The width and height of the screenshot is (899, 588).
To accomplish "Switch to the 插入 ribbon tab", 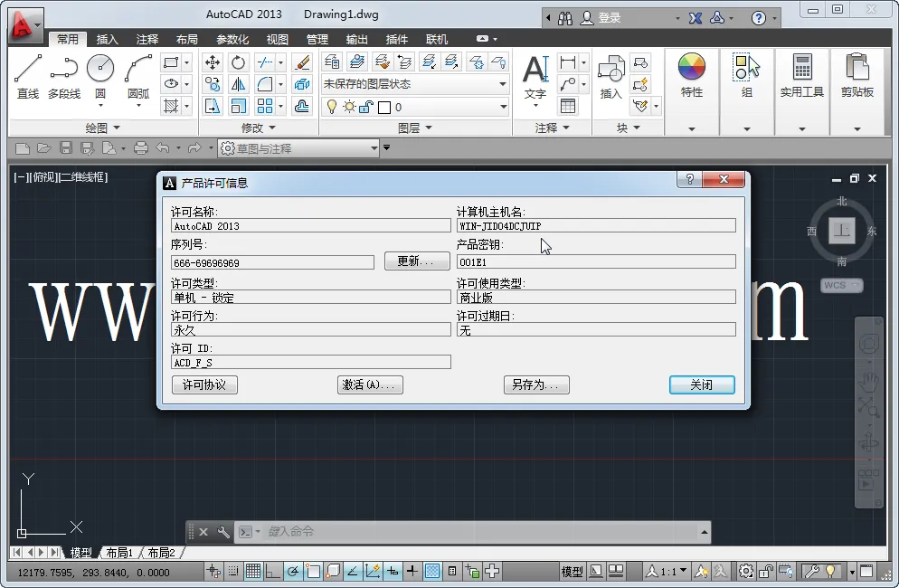I will tap(106, 39).
